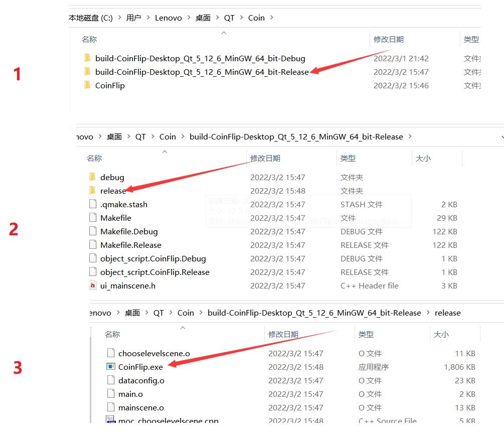Viewport: 504px width, 440px height.
Task: Expand chevron after 用户 in first path bar
Action: click(x=148, y=18)
